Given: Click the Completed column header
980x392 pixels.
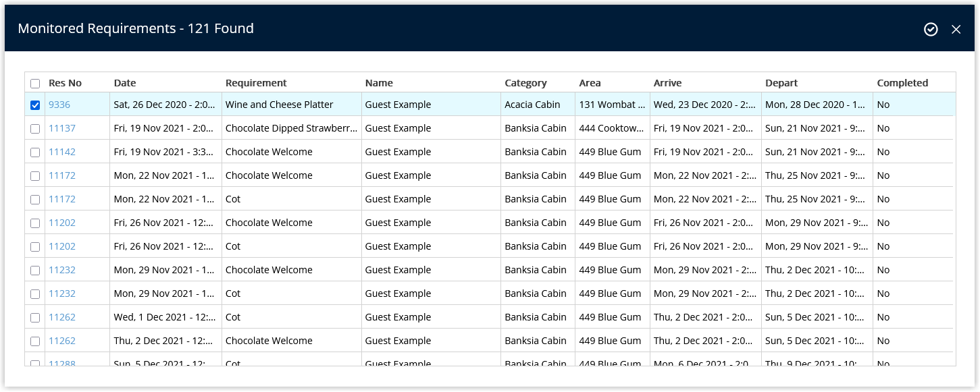Looking at the screenshot, I should (902, 83).
